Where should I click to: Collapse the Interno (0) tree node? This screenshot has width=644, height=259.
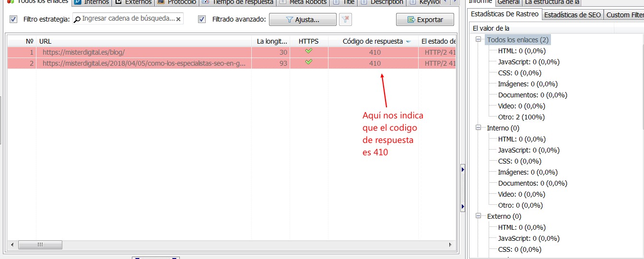(479, 128)
